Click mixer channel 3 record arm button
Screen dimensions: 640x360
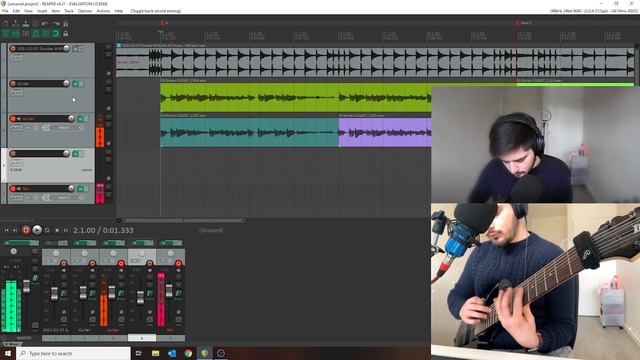[x=121, y=264]
